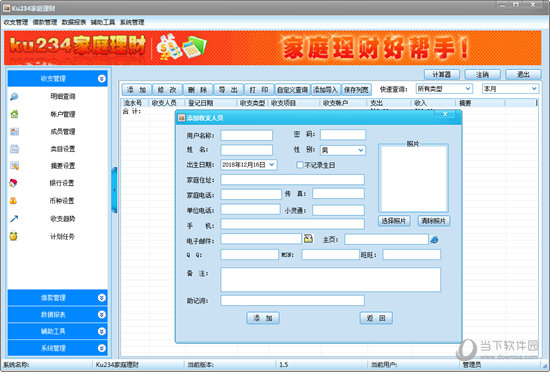Tick the 不记录生日 checkbox

pos(300,165)
